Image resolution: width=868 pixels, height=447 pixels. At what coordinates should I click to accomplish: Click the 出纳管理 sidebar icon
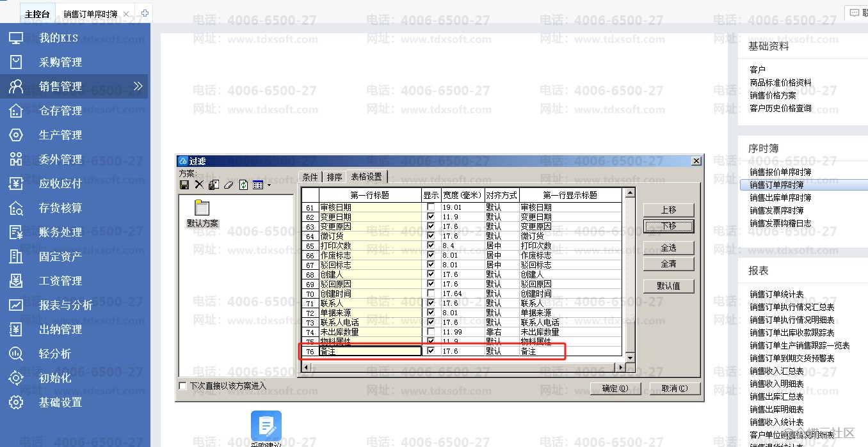pos(16,329)
